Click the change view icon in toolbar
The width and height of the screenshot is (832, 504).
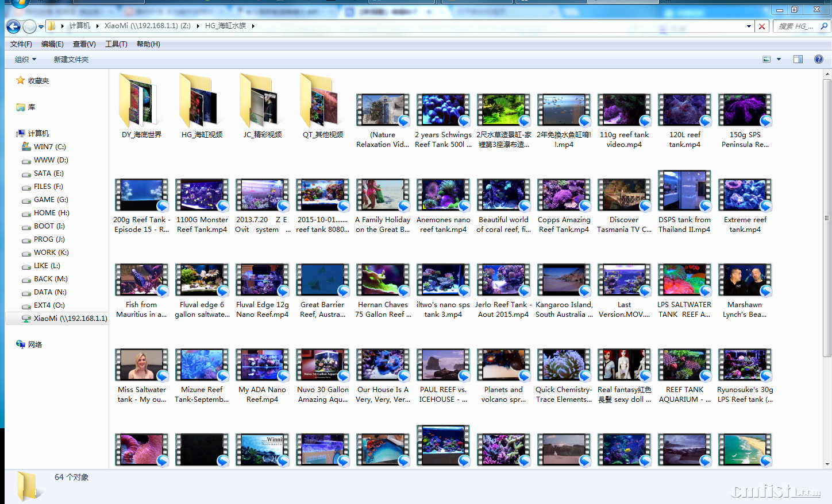(766, 59)
